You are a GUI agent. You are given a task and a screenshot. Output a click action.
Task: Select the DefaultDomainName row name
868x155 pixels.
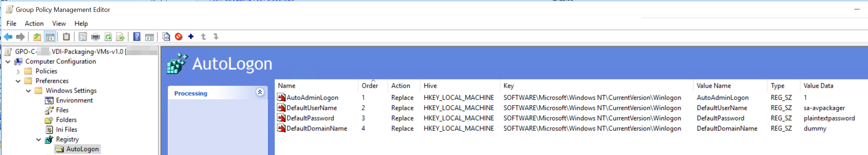click(x=317, y=128)
